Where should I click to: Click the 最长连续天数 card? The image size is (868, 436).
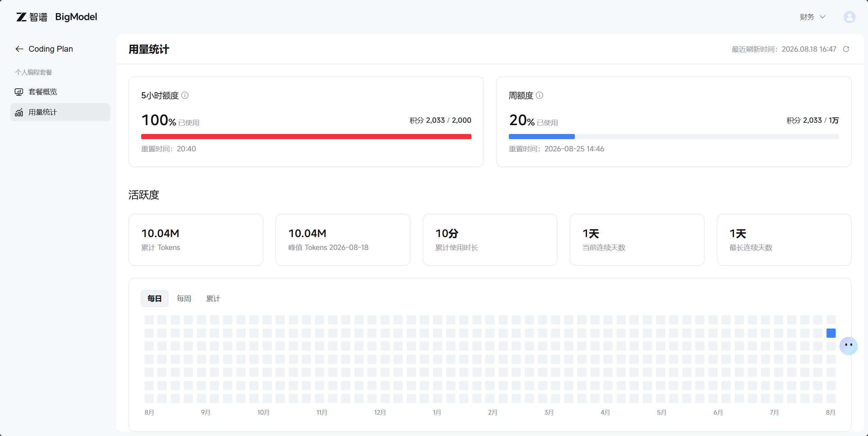click(784, 240)
